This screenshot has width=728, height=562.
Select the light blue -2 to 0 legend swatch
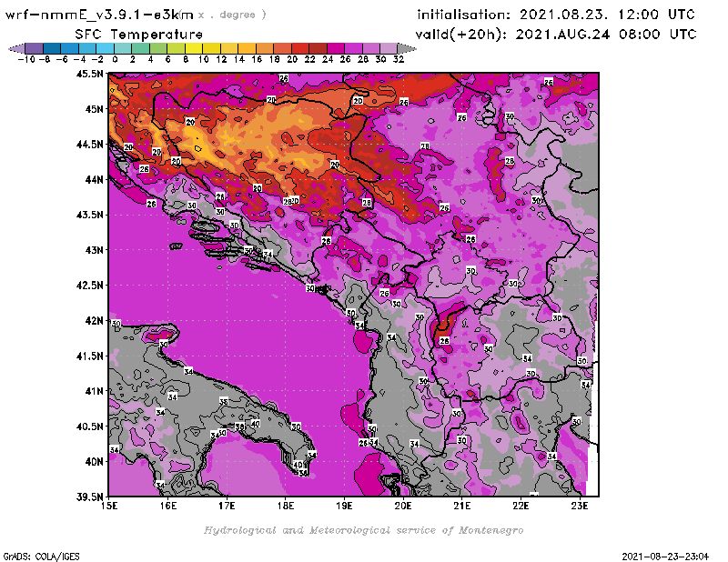[106, 48]
